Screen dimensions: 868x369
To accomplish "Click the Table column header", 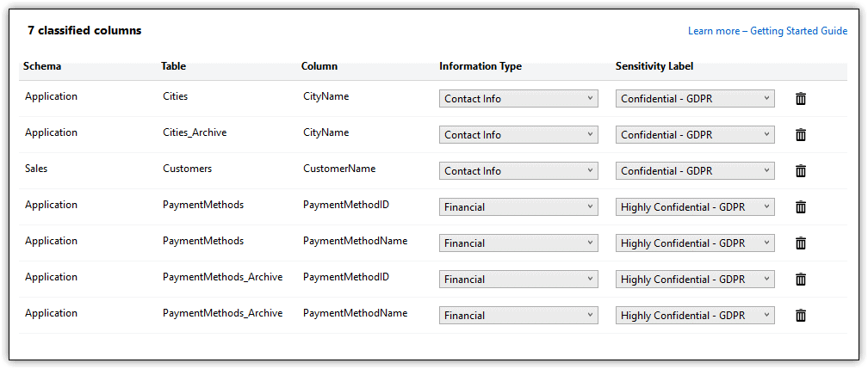I will tap(173, 66).
